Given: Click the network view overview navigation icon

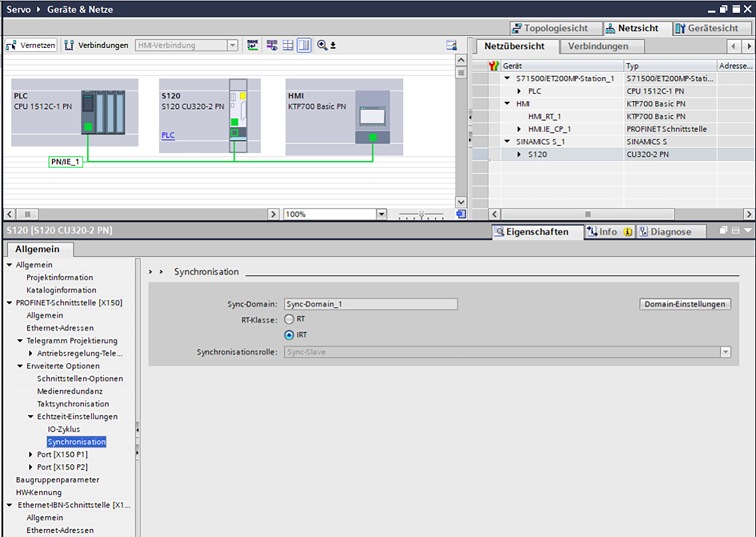Looking at the screenshot, I should (461, 214).
